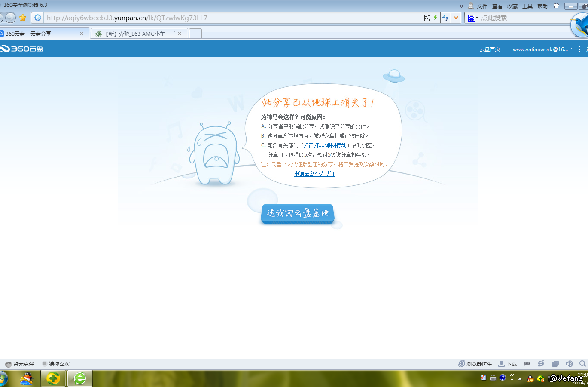Click the glasses icon in status bar
588x387 pixels.
527,364
